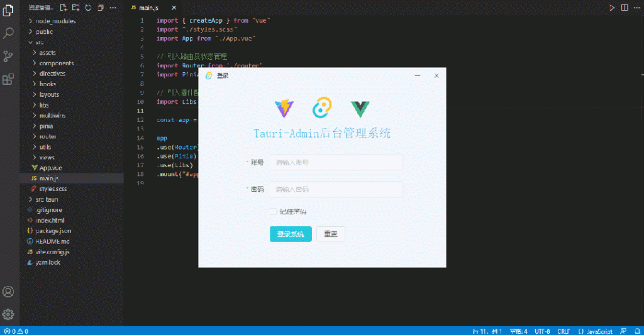The height and width of the screenshot is (335, 644).
Task: Click errors and warnings count in status bar
Action: pyautogui.click(x=16, y=331)
